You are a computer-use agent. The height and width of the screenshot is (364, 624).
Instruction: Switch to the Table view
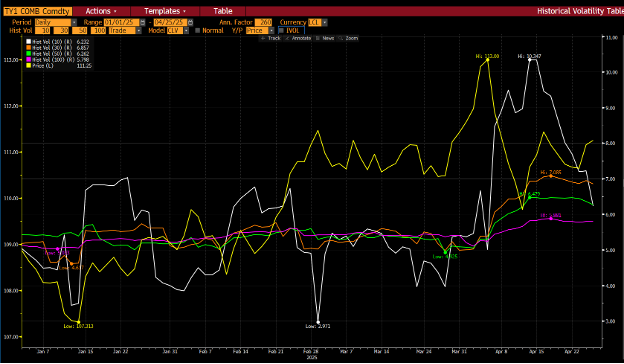coord(222,11)
